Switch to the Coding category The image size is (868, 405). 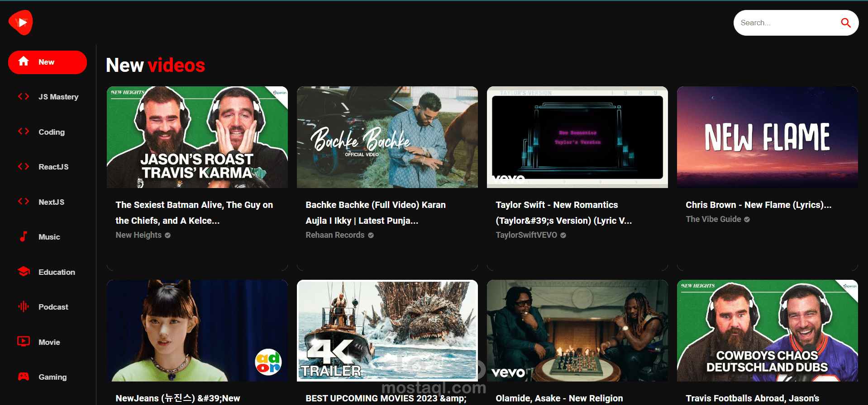[48, 132]
